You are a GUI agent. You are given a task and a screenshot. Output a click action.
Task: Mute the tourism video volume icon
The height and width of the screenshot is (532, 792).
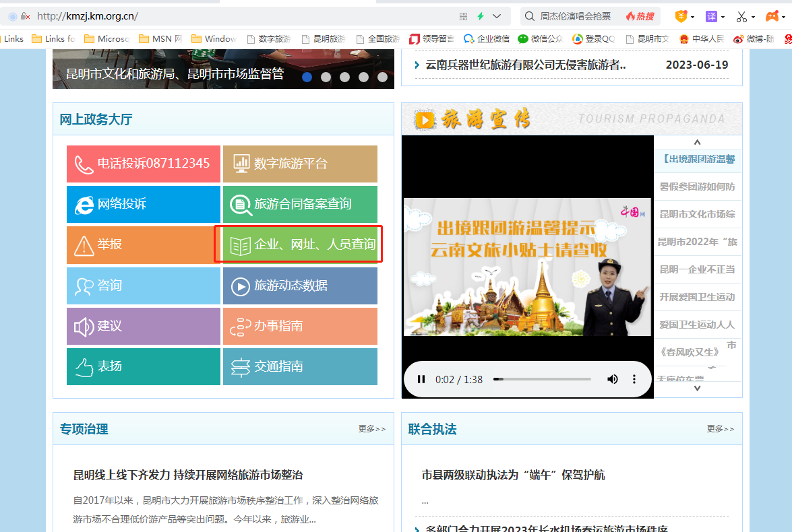point(612,379)
